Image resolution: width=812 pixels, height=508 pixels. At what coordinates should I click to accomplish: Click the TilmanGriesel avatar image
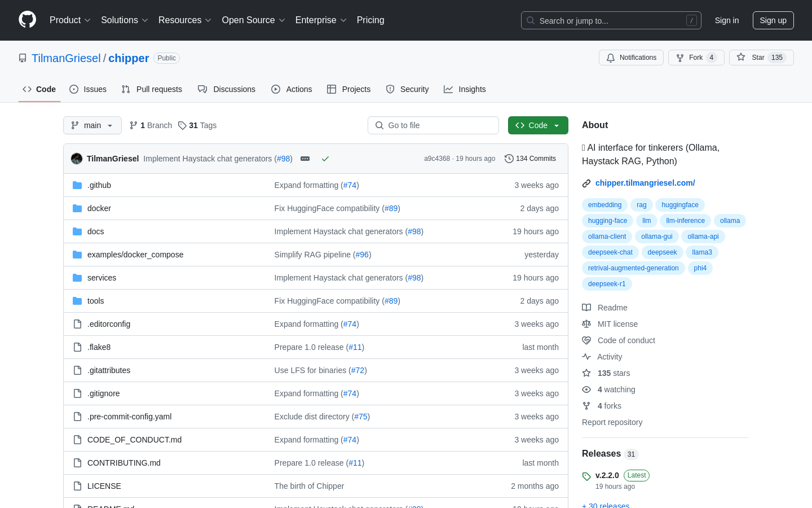pos(77,159)
